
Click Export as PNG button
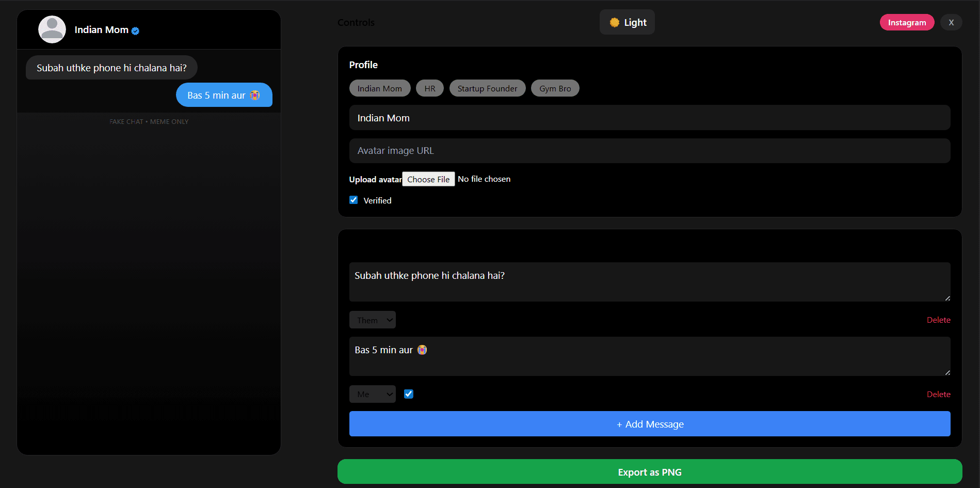coord(649,472)
